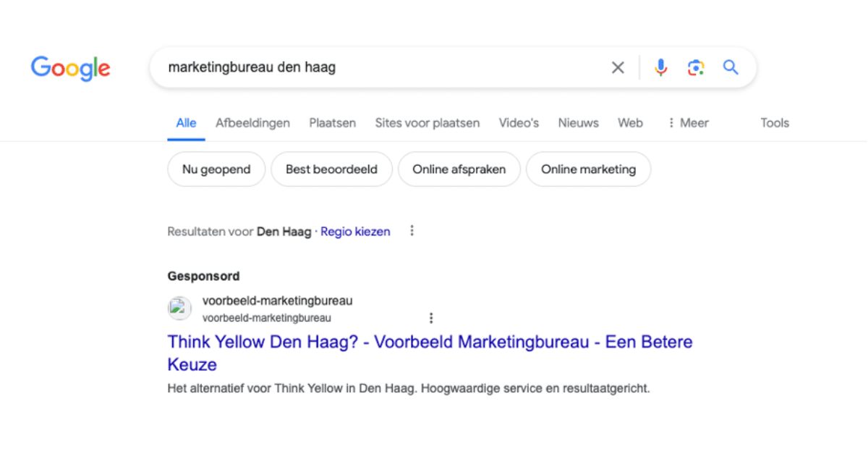Image resolution: width=868 pixels, height=454 pixels.
Task: Open the sponsored ad's three-dot options
Action: pos(431,318)
